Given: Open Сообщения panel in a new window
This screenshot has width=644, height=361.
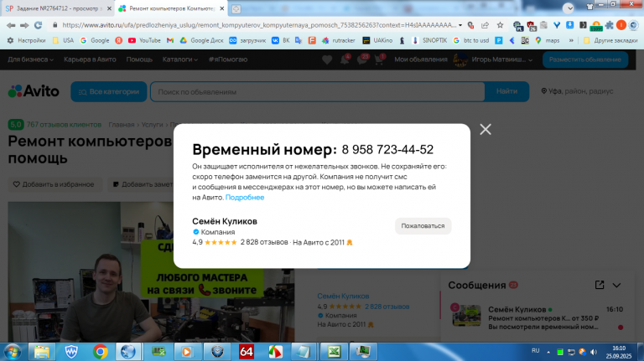Looking at the screenshot, I should pos(600,285).
